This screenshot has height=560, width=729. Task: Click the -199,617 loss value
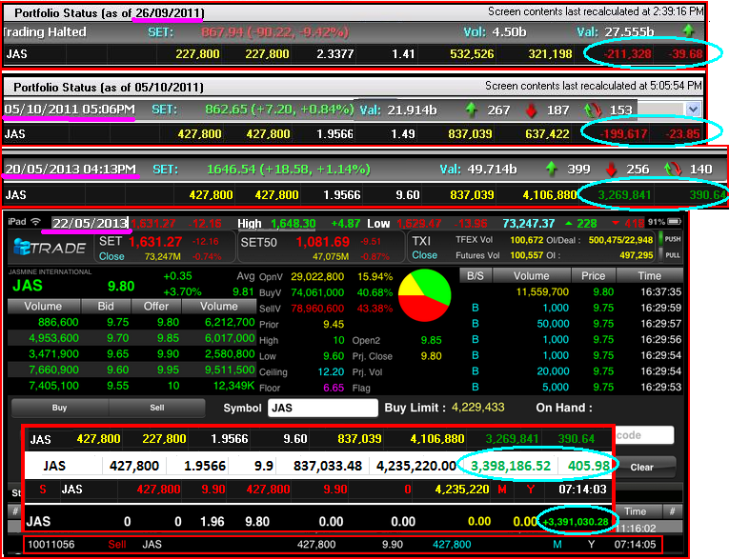coord(623,134)
